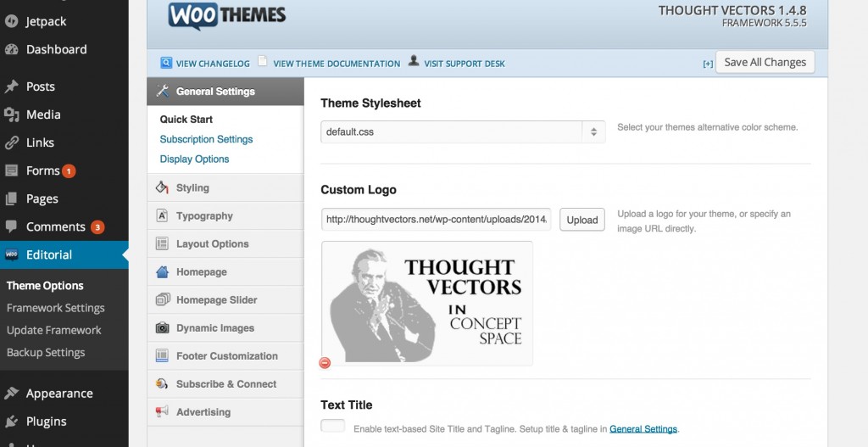The height and width of the screenshot is (447, 868).
Task: Click the Upload logo button
Action: coord(581,220)
